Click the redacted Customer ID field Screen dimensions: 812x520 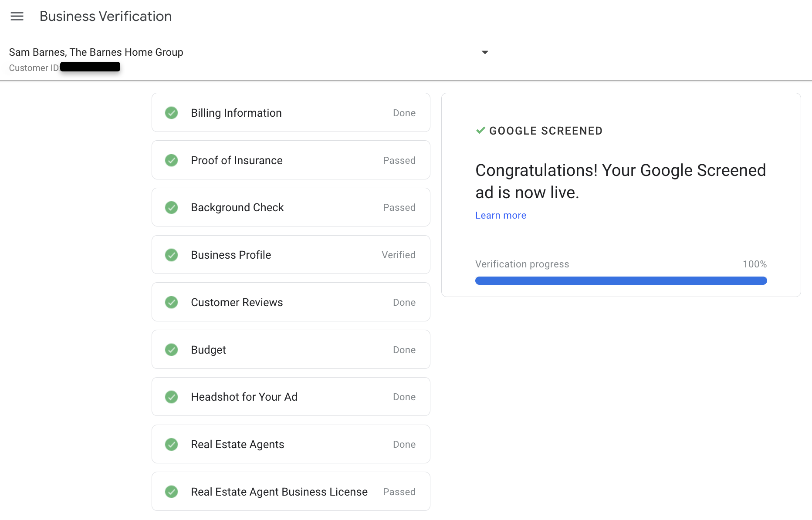[90, 67]
